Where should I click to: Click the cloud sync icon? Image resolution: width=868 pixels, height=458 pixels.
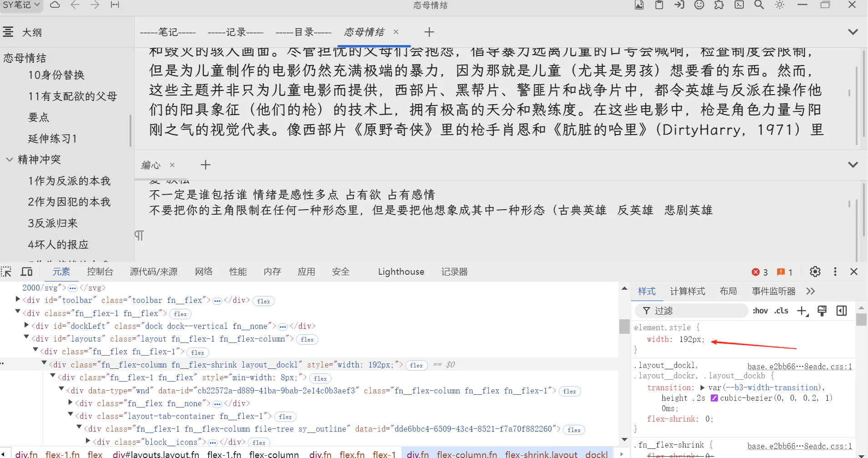(55, 5)
